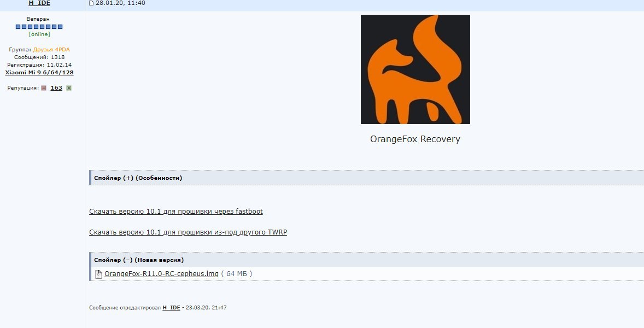The image size is (644, 328).
Task: Download the OrangeFox-R11.0-RC-cepheus.img file
Action: [161, 274]
